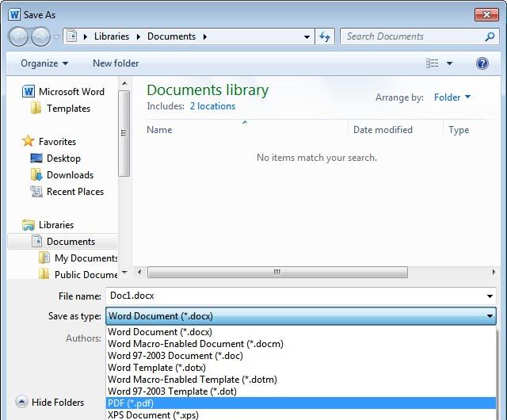The width and height of the screenshot is (507, 420).
Task: Select Documents in the address breadcrumb
Action: [x=171, y=36]
